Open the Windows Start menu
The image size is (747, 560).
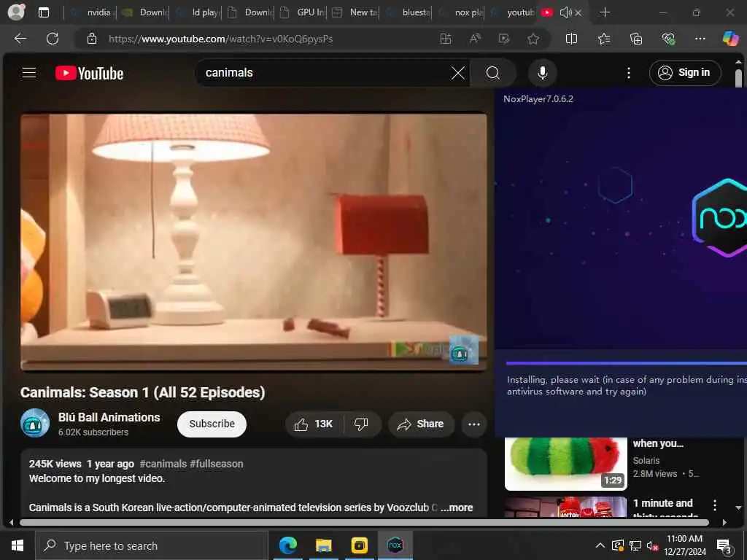(18, 545)
